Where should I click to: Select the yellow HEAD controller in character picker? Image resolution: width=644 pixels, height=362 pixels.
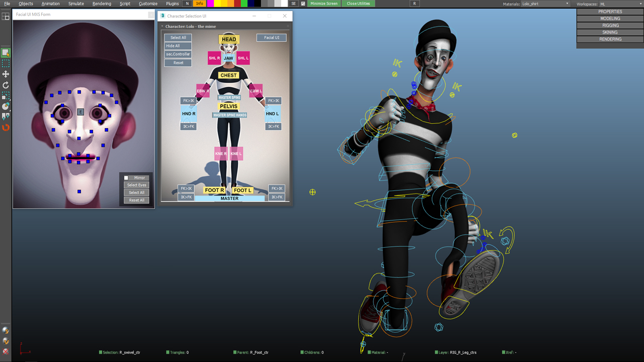point(228,39)
